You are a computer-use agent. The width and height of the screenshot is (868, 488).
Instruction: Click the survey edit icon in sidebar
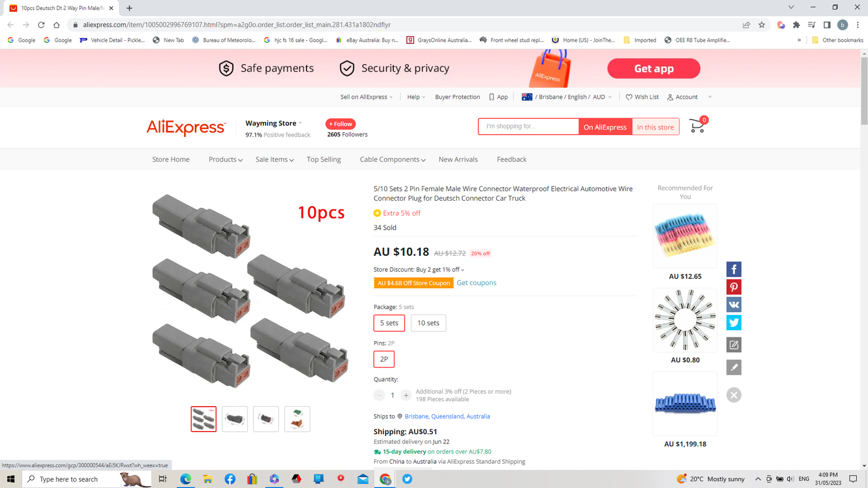733,345
